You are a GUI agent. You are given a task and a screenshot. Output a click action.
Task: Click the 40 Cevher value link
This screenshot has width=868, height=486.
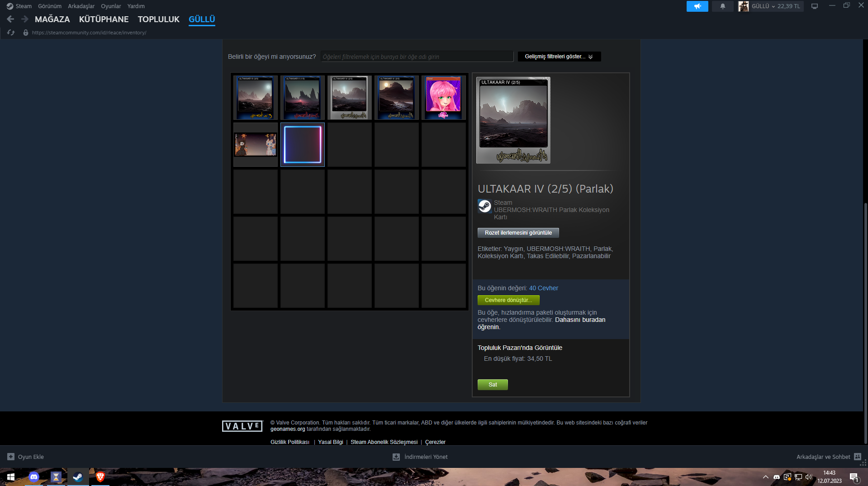(x=544, y=288)
